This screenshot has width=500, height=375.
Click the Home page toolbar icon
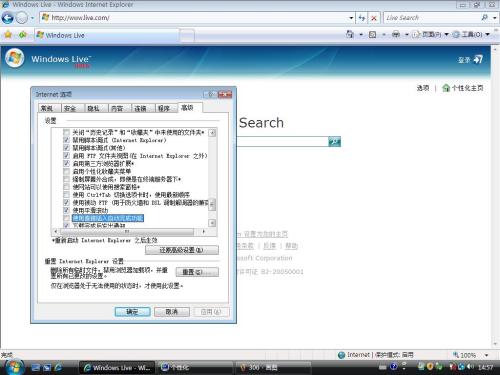pos(350,34)
